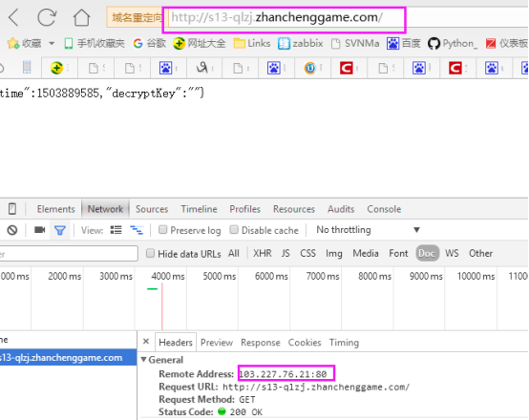529x420 pixels.
Task: Open the Preview details tab
Action: tap(217, 343)
